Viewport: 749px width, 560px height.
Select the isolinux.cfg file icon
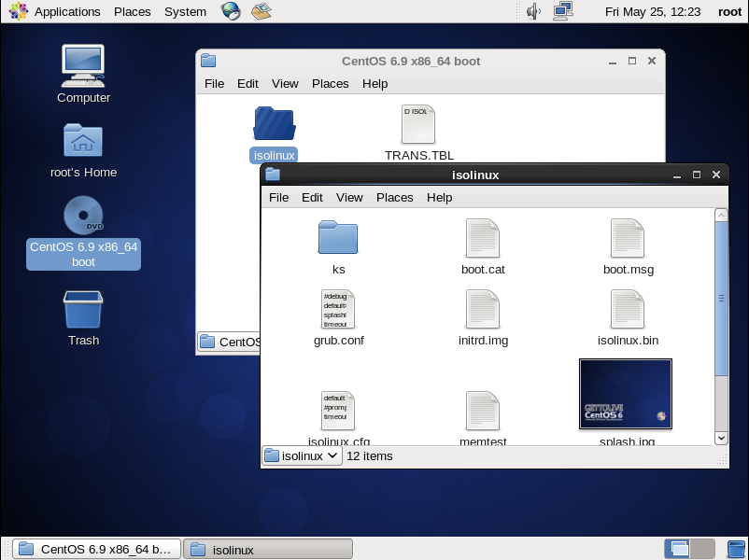338,411
